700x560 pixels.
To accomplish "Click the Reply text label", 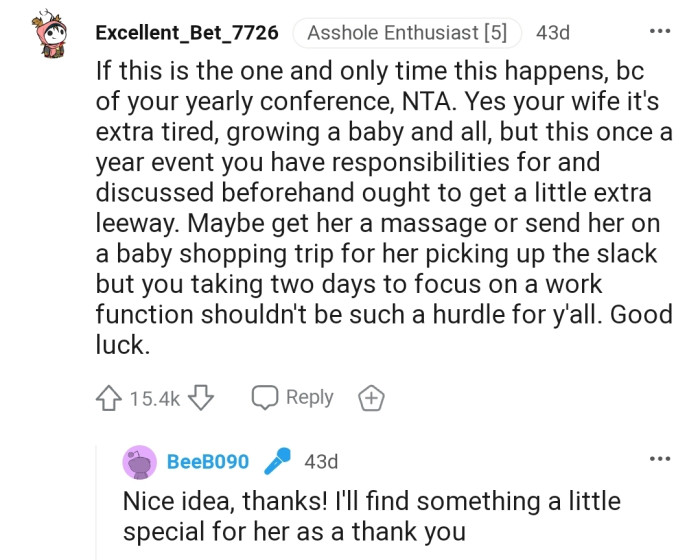I will [x=309, y=398].
